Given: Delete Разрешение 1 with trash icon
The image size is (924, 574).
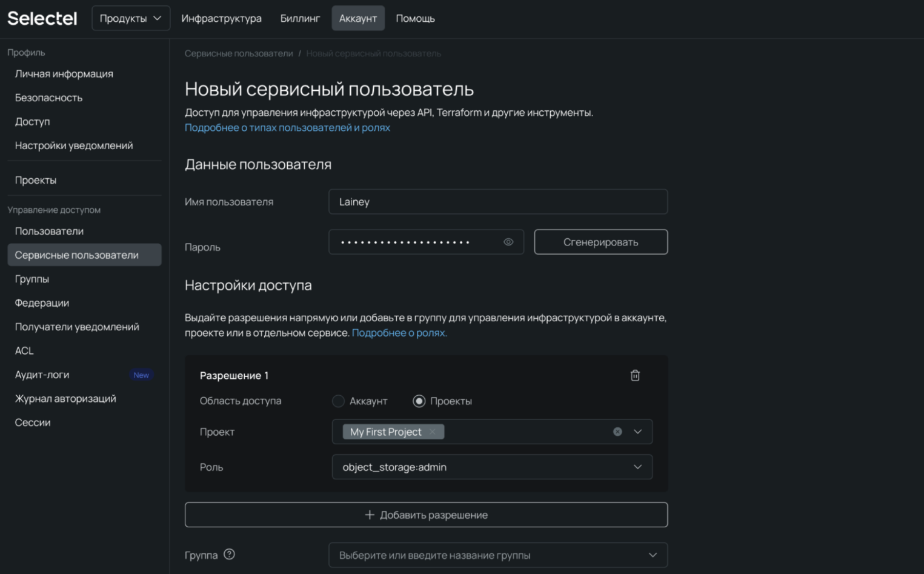Looking at the screenshot, I should pyautogui.click(x=635, y=375).
